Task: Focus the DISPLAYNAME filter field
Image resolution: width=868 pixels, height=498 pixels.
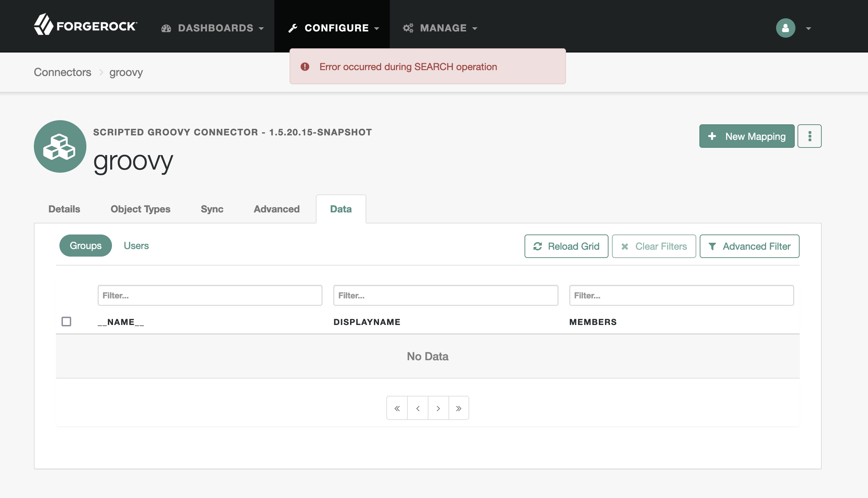Action: (x=446, y=295)
